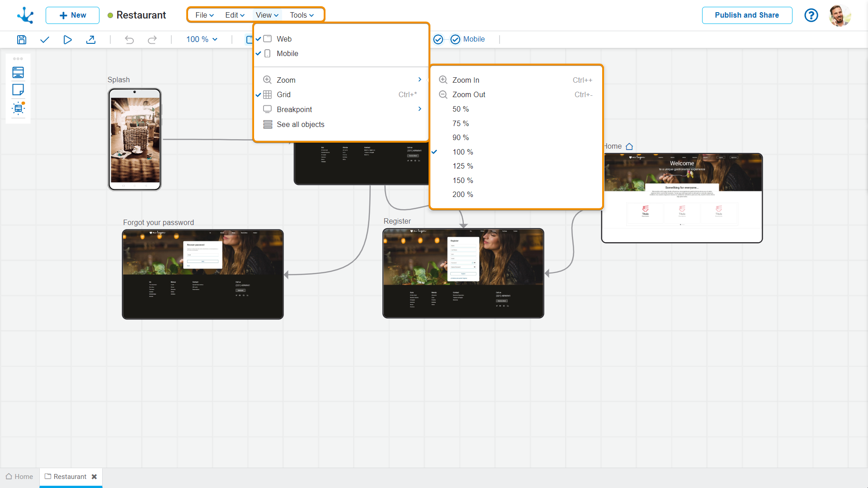The width and height of the screenshot is (868, 488).
Task: Click the Publish and Share button
Action: (x=746, y=15)
